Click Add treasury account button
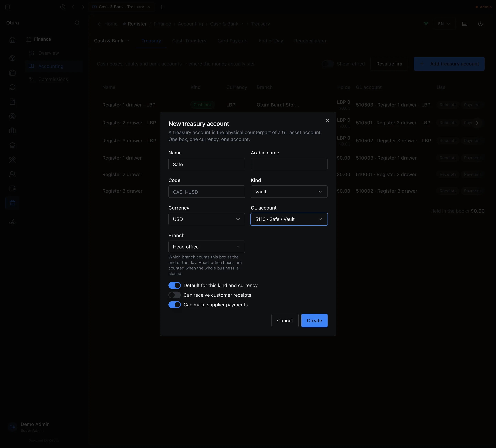The height and width of the screenshot is (448, 496). point(449,64)
